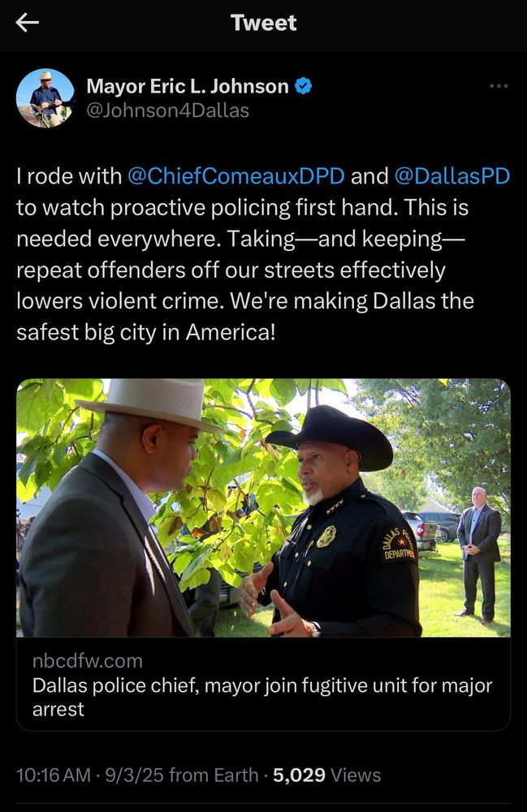Tap the Tweet header title

click(x=263, y=23)
